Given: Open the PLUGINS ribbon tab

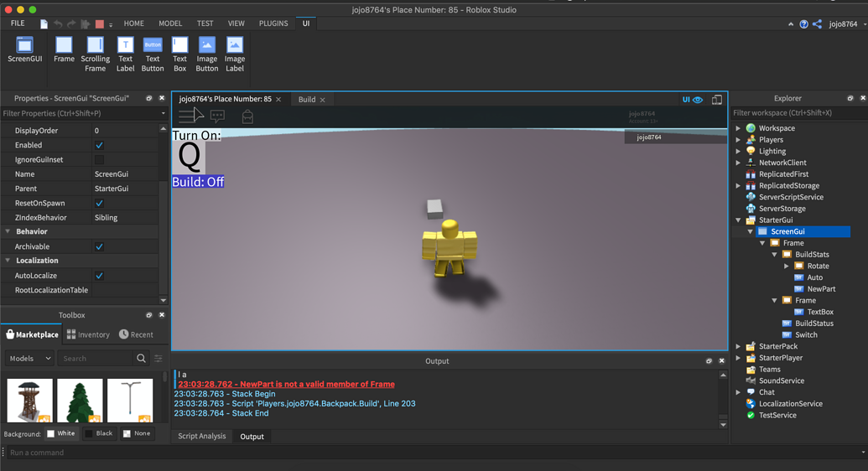Looking at the screenshot, I should tap(273, 23).
